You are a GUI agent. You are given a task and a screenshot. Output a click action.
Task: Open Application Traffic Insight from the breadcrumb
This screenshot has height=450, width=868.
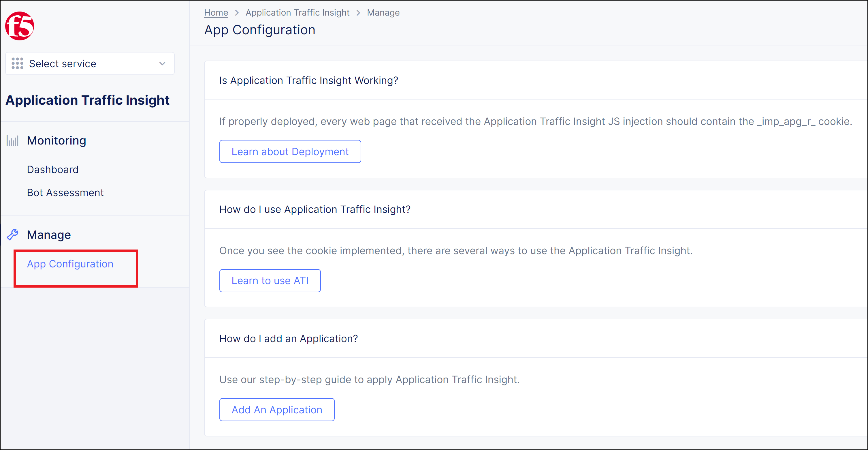(x=298, y=12)
